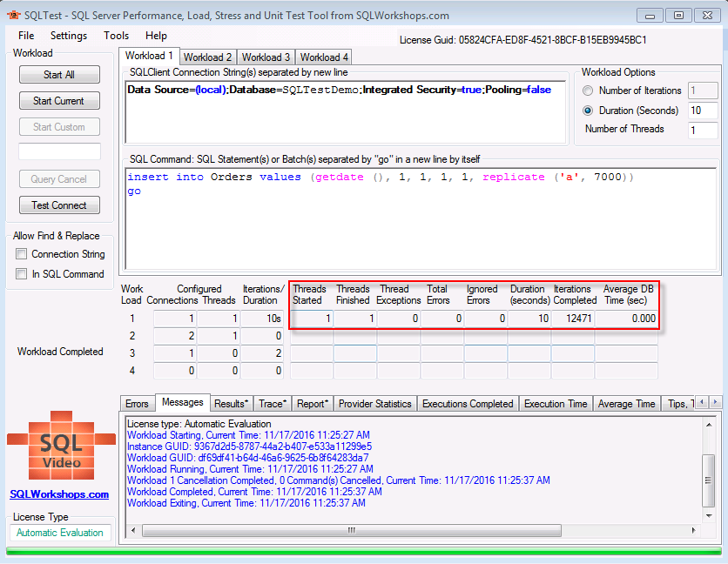Image resolution: width=728 pixels, height=564 pixels.
Task: Open the Errors tab
Action: (137, 404)
